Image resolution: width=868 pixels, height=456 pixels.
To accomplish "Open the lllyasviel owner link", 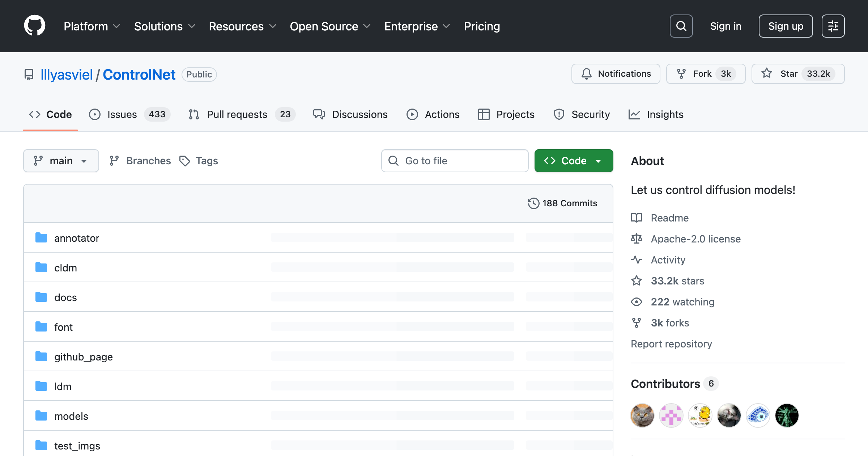I will tap(67, 75).
